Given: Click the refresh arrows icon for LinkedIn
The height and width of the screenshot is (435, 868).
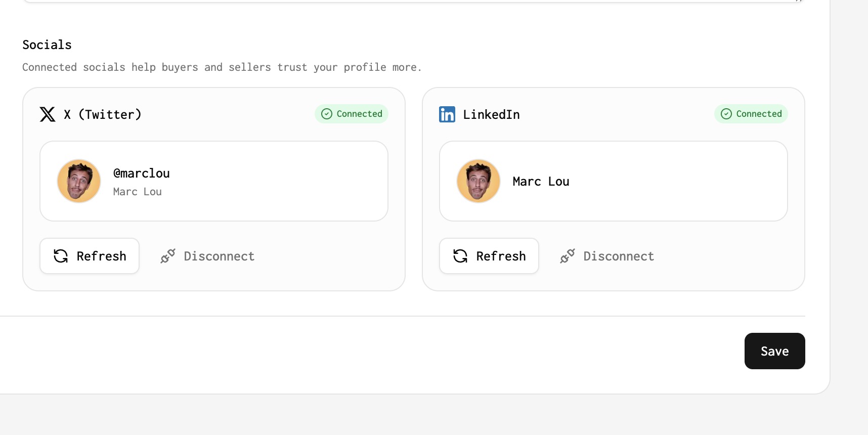Looking at the screenshot, I should pos(460,256).
